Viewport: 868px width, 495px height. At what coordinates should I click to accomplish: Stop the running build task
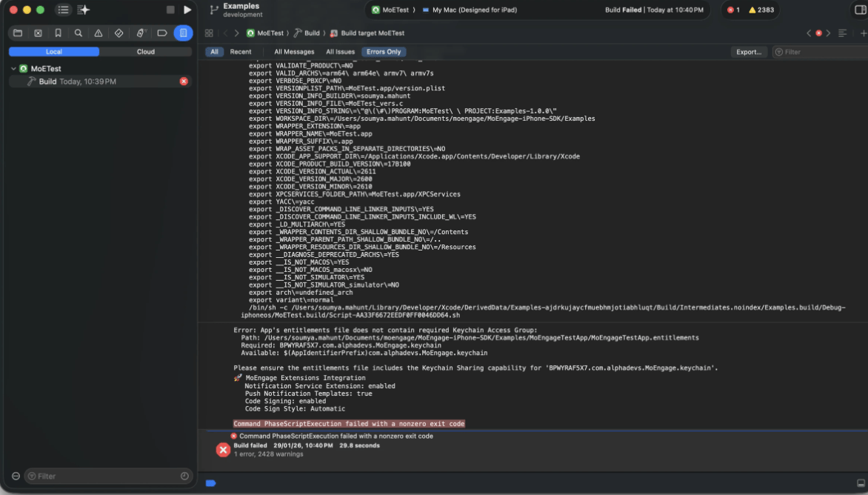(x=170, y=10)
